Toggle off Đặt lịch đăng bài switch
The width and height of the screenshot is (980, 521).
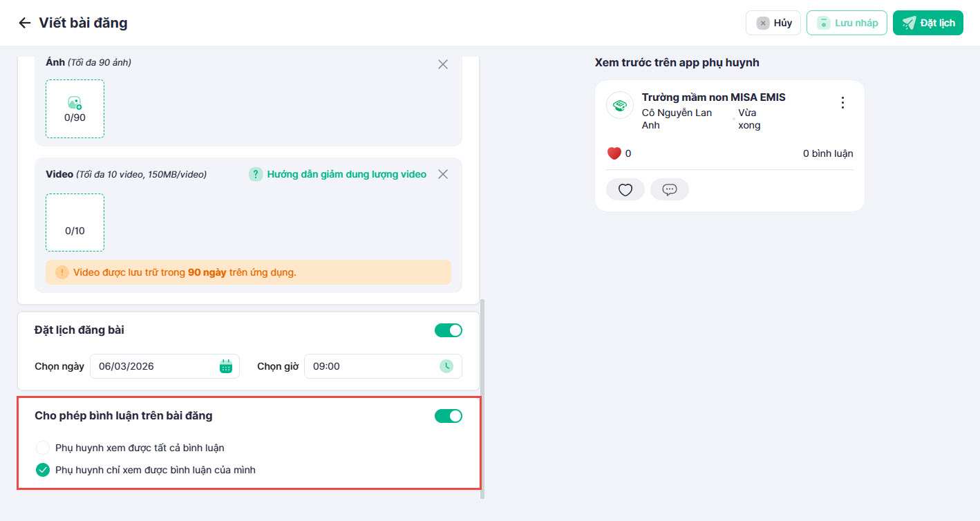pyautogui.click(x=448, y=330)
